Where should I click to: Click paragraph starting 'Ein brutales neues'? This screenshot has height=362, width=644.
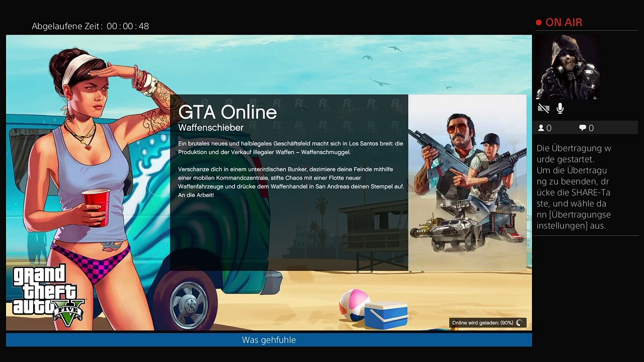(x=291, y=148)
